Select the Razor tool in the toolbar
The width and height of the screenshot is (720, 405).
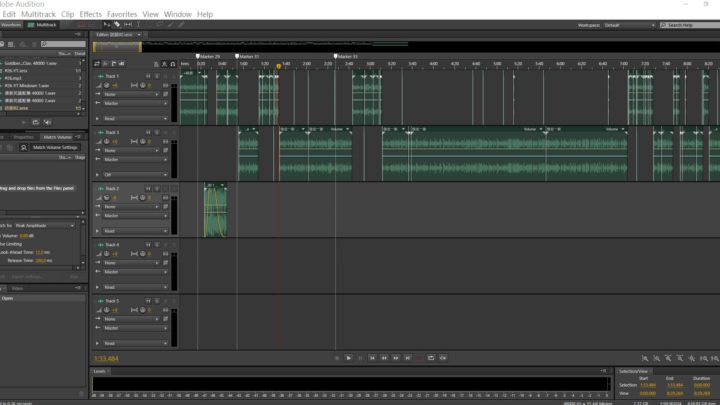tap(118, 24)
